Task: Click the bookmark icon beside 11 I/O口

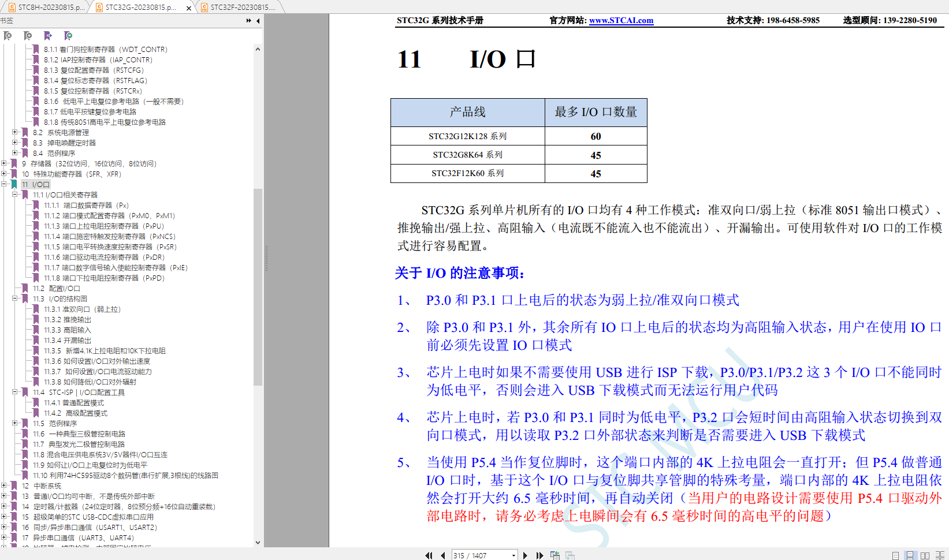Action: 14,185
